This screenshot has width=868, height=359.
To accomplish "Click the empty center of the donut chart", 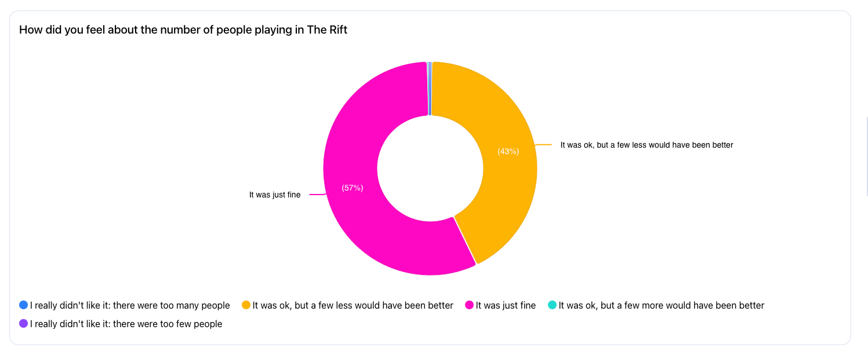I will (430, 168).
